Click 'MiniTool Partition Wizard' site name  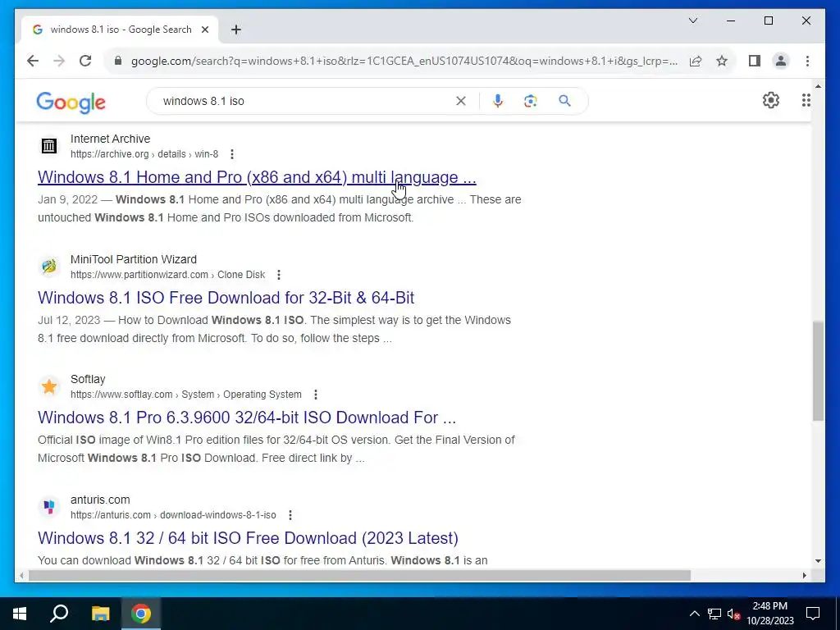pos(134,259)
